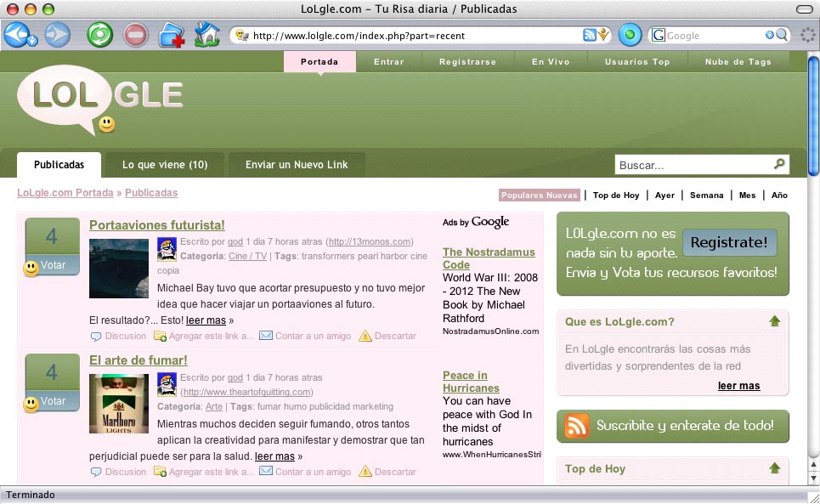Click the Marlboro thumbnail image
This screenshot has height=504, width=820.
point(119,404)
